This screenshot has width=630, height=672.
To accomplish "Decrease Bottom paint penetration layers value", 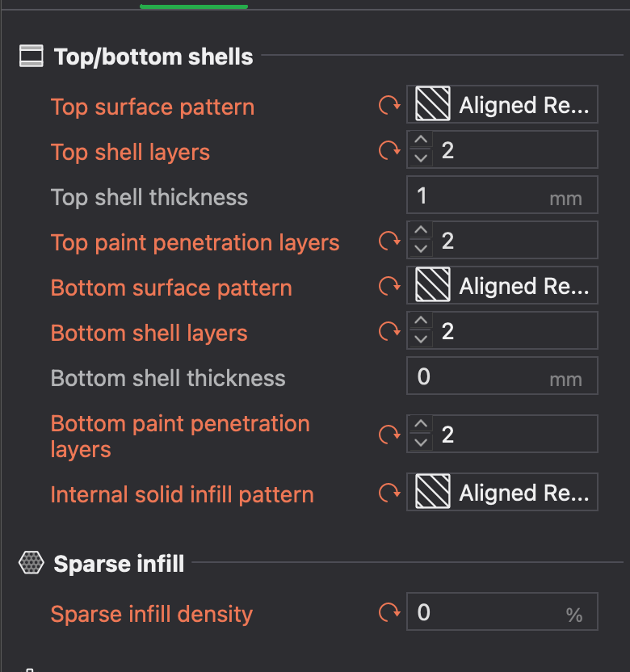I will (421, 443).
